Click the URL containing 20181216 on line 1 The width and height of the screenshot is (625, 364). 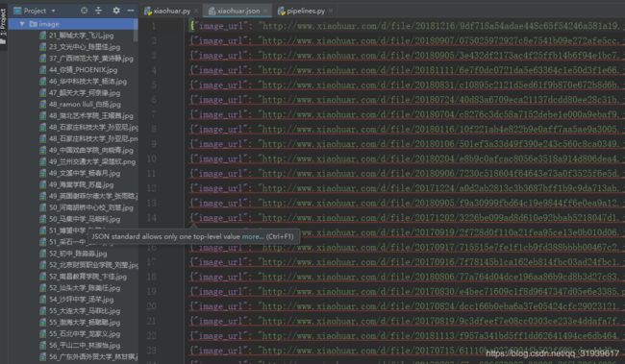(x=439, y=26)
